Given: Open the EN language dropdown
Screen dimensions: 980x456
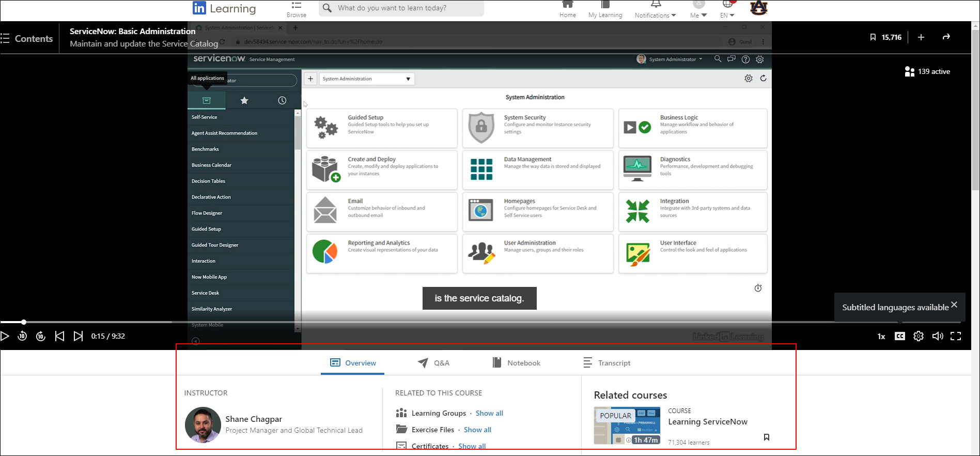Looking at the screenshot, I should (727, 9).
